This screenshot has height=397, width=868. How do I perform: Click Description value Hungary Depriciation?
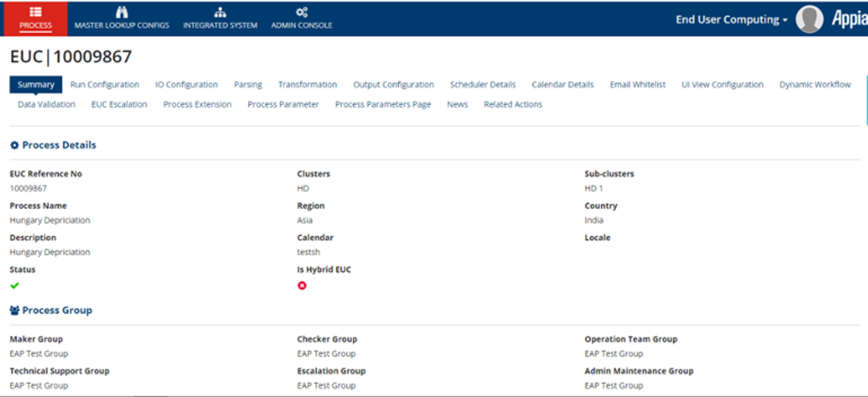[x=50, y=252]
